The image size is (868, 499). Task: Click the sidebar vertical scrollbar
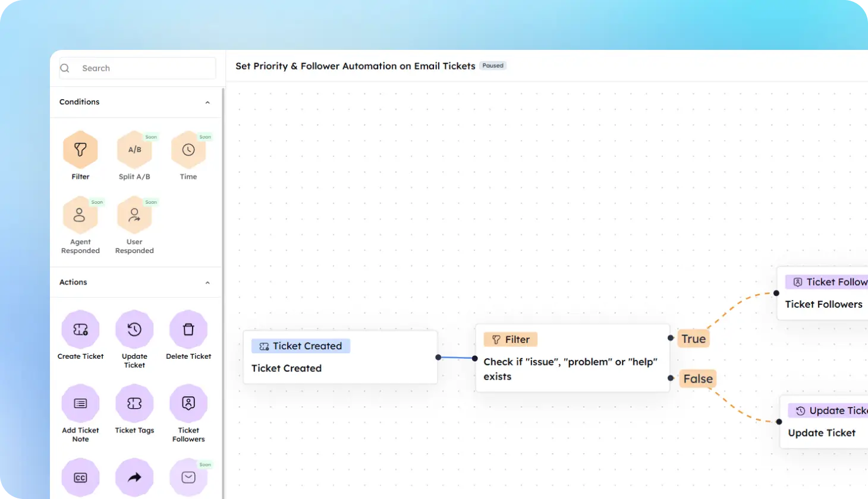pyautogui.click(x=223, y=293)
